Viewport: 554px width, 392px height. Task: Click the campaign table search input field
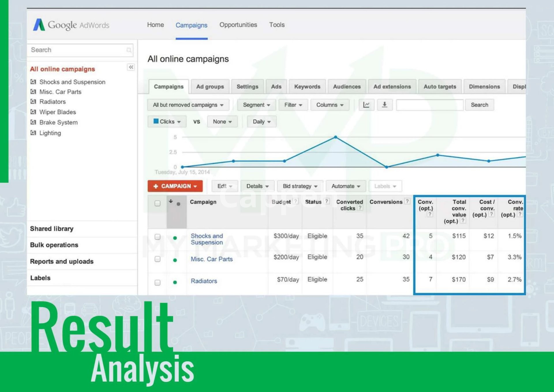pos(429,105)
